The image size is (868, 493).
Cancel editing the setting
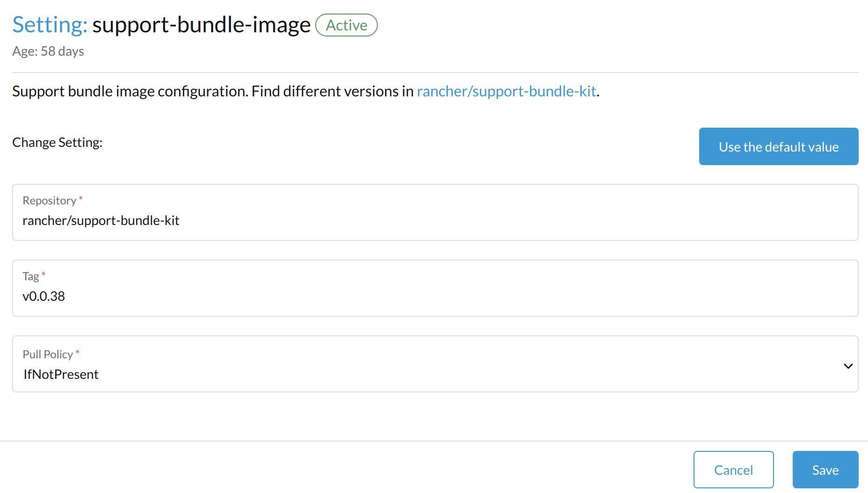pyautogui.click(x=733, y=469)
